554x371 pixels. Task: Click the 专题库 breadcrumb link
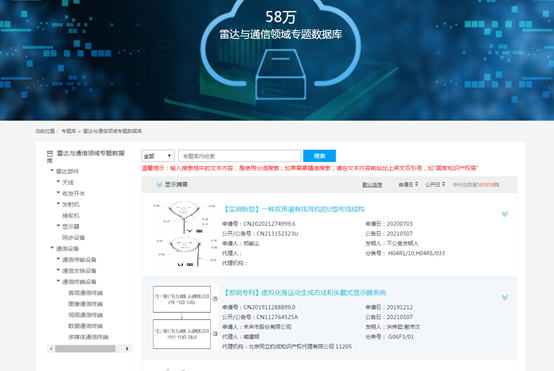[x=69, y=131]
